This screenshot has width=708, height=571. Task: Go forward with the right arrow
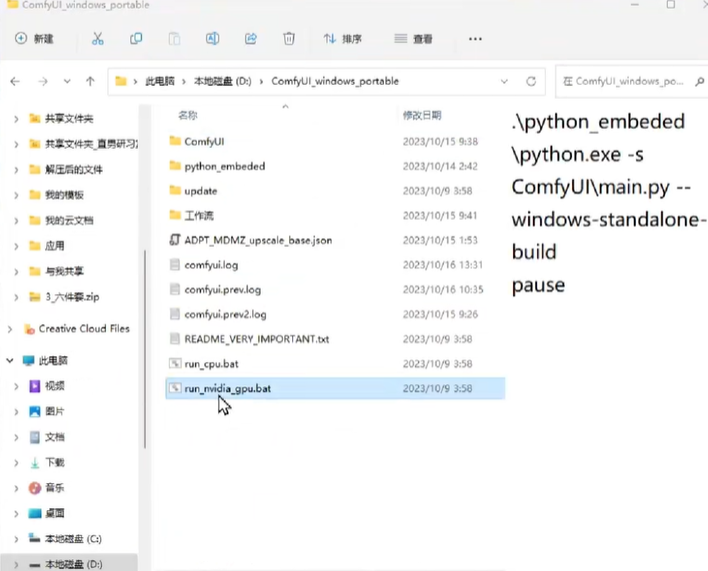43,82
